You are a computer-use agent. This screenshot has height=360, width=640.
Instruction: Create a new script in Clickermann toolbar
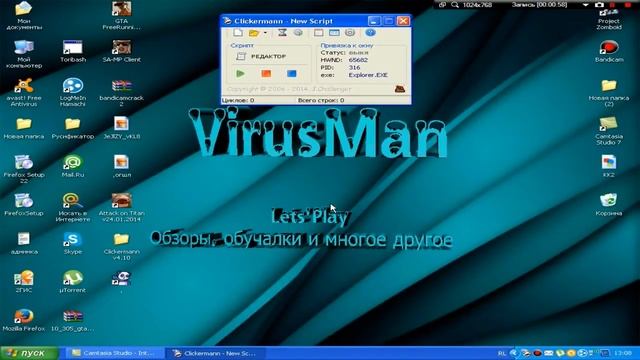point(238,33)
